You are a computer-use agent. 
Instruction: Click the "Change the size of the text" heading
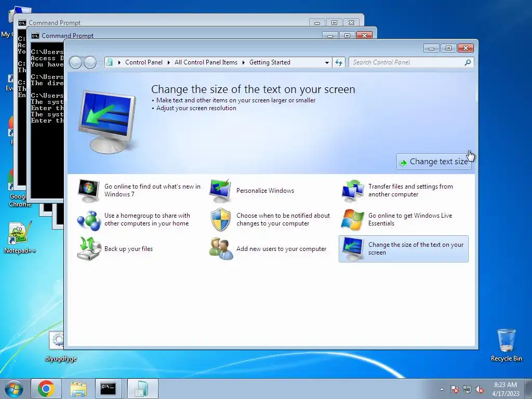pos(253,89)
